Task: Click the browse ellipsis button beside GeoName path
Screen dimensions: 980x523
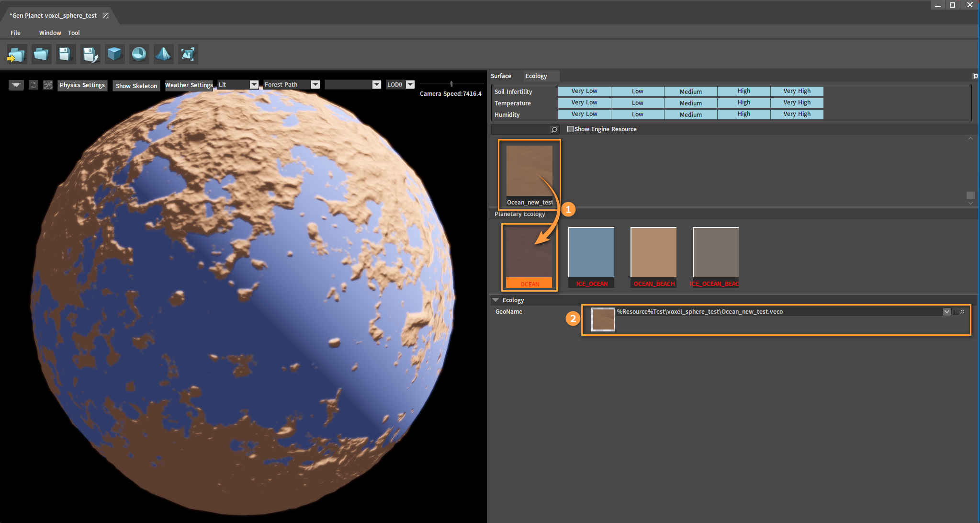Action: coord(956,312)
